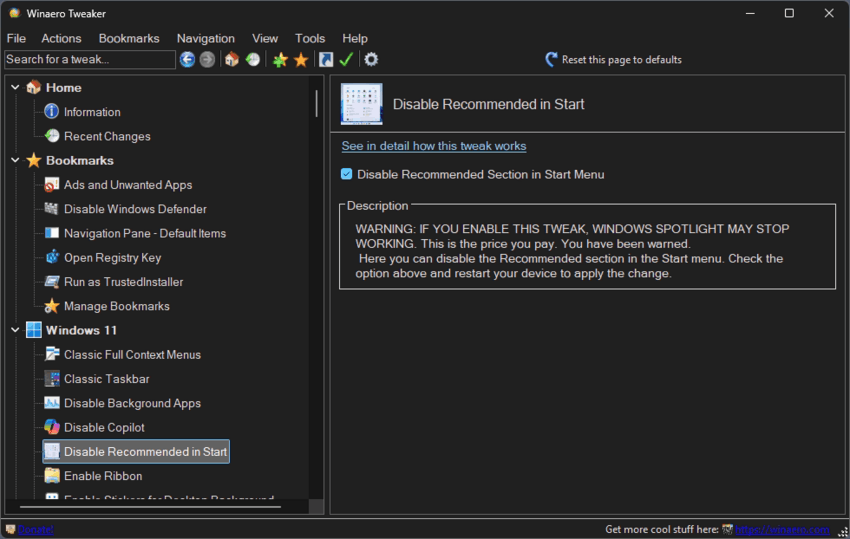Click the Information blue 'i' icon
The height and width of the screenshot is (539, 850).
point(51,112)
